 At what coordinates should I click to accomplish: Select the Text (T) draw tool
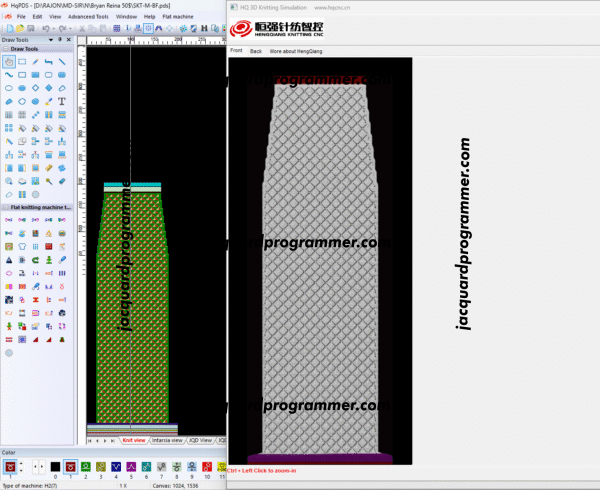click(x=62, y=101)
